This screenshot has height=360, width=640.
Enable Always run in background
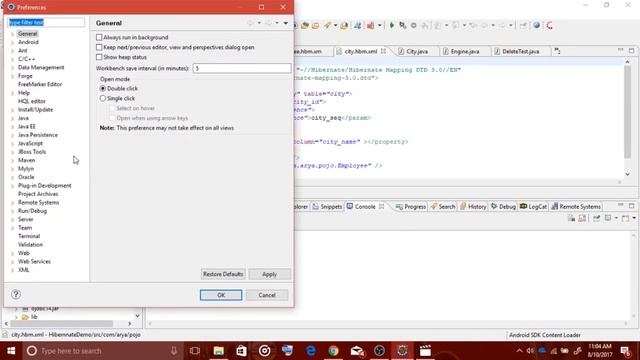[99, 37]
